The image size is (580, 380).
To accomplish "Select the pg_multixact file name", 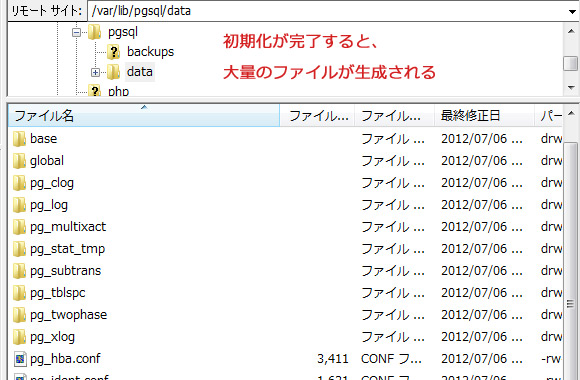I will click(x=68, y=227).
